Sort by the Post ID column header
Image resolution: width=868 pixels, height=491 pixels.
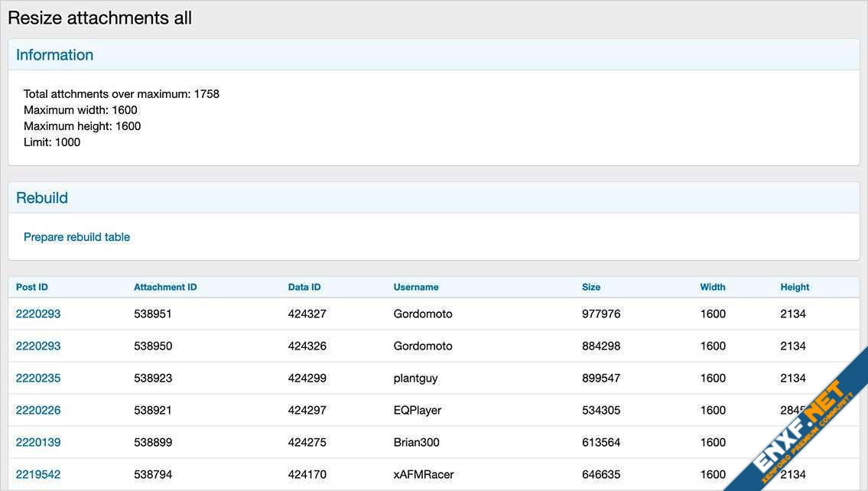(x=32, y=287)
